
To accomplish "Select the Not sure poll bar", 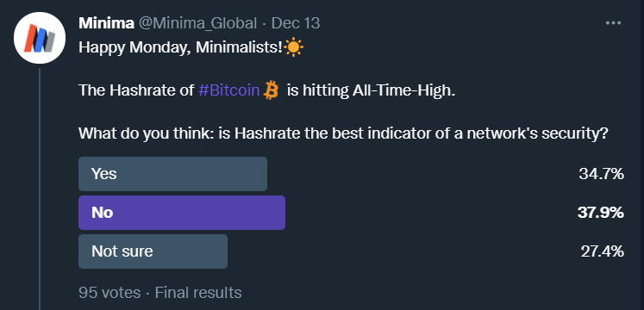I will click(153, 251).
